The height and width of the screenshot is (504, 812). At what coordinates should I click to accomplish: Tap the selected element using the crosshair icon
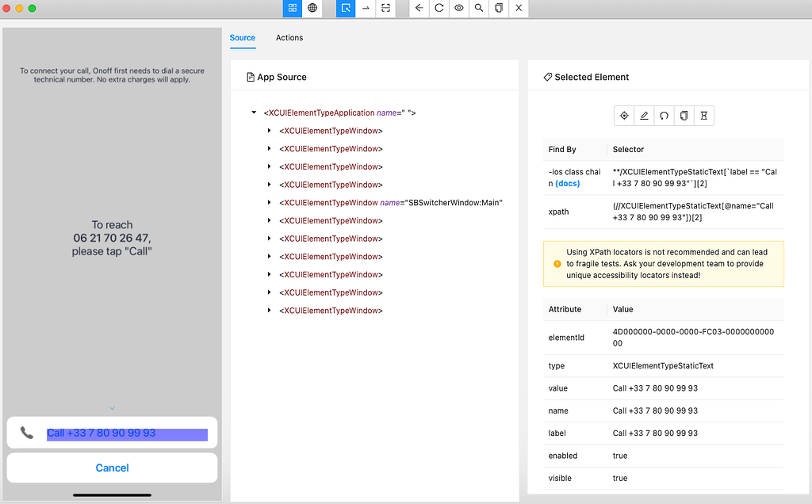click(624, 116)
